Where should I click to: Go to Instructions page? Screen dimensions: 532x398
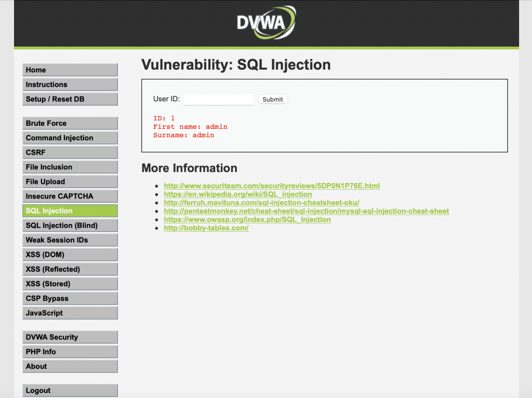pyautogui.click(x=70, y=85)
